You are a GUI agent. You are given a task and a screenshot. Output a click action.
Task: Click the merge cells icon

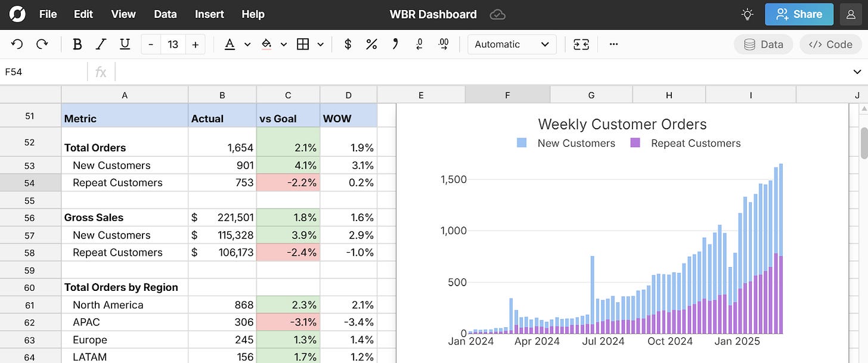click(x=581, y=44)
